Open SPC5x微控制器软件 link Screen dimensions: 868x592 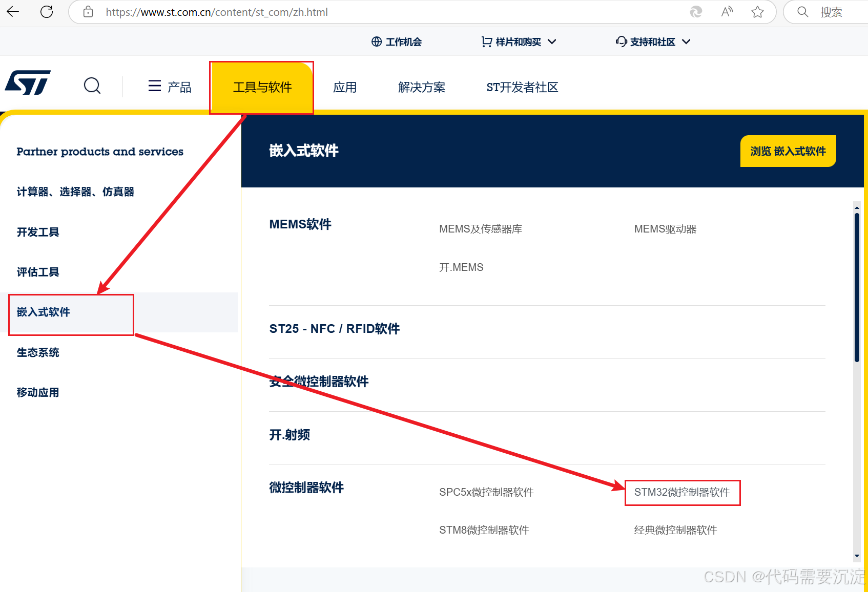click(x=486, y=492)
